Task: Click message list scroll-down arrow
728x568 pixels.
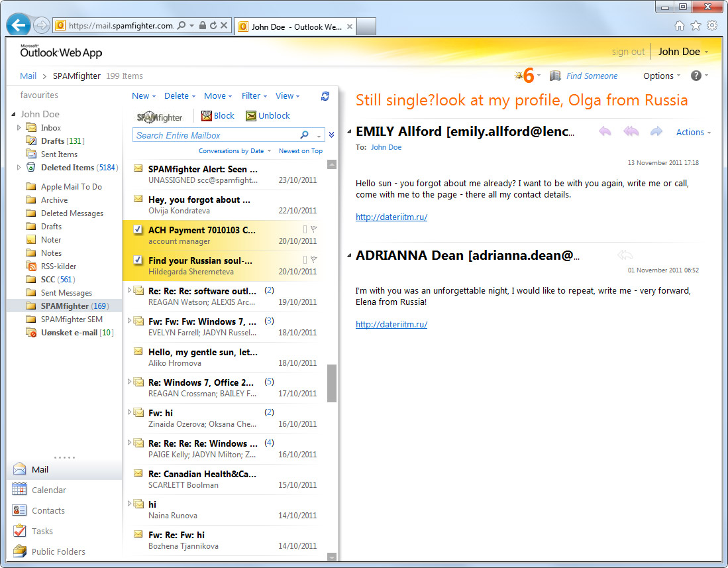Action: click(331, 556)
